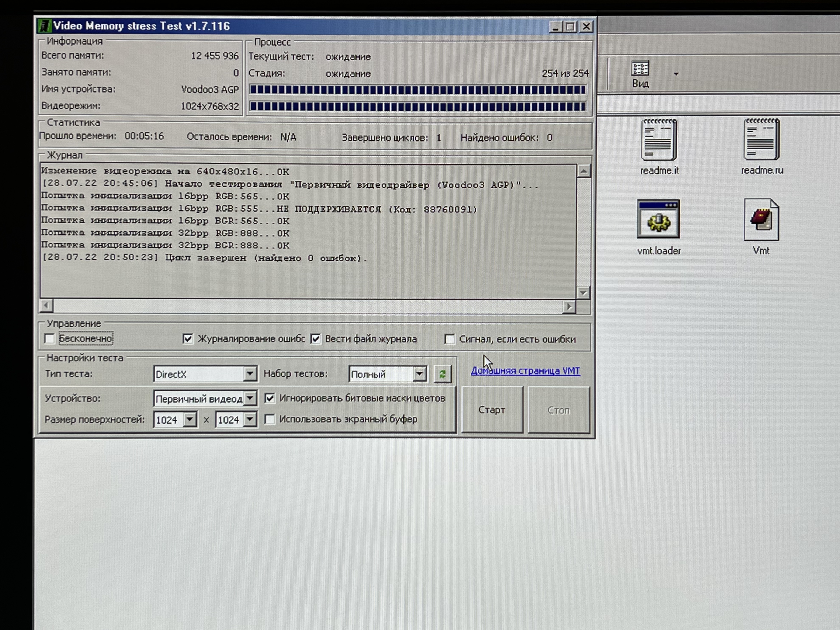The width and height of the screenshot is (840, 630).
Task: Expand the Тип теста DirectX dropdown
Action: (250, 374)
